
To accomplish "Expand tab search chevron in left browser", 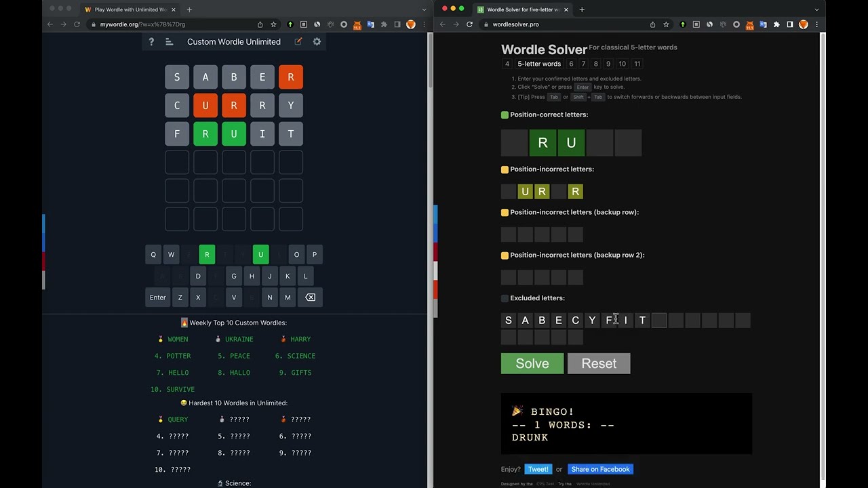I will [x=425, y=9].
